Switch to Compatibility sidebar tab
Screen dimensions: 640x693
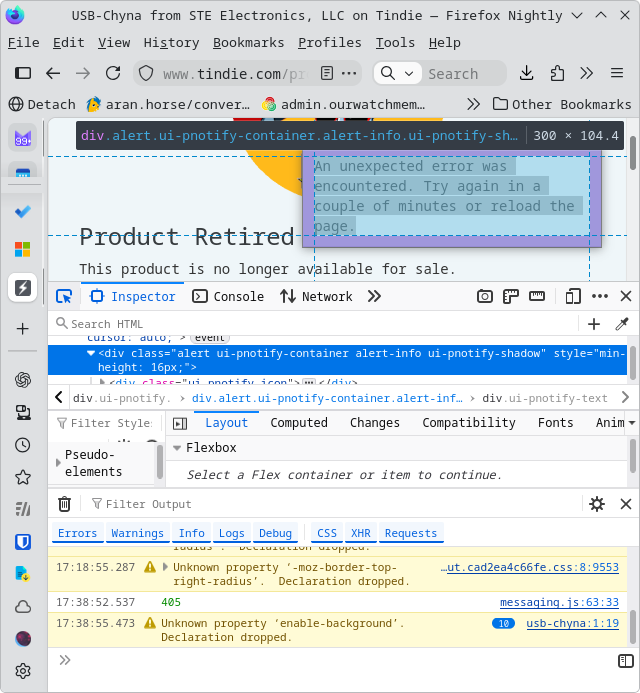click(x=469, y=423)
